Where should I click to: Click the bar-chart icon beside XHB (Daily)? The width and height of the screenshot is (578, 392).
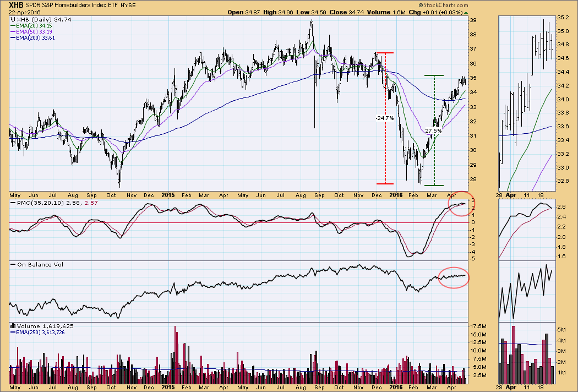(13, 19)
